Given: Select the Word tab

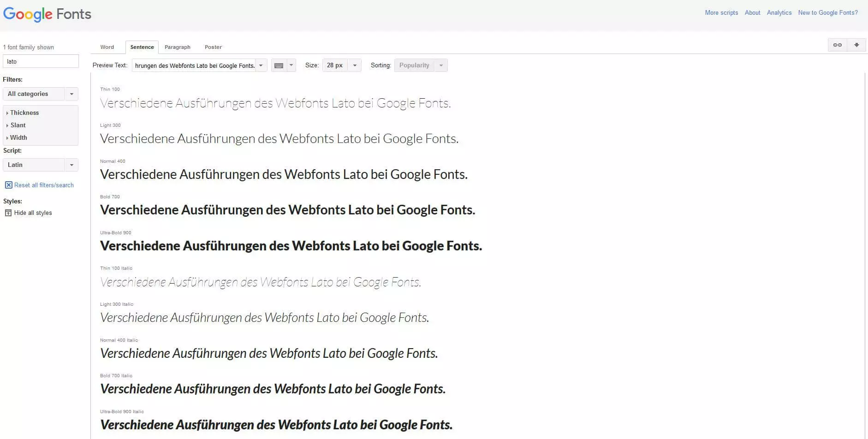Looking at the screenshot, I should [107, 47].
